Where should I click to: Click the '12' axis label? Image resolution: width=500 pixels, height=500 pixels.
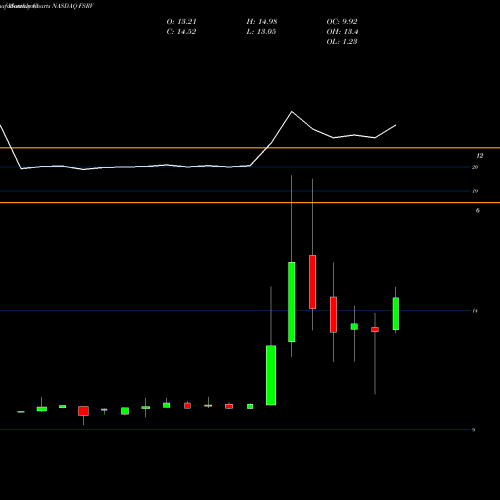coord(480,156)
